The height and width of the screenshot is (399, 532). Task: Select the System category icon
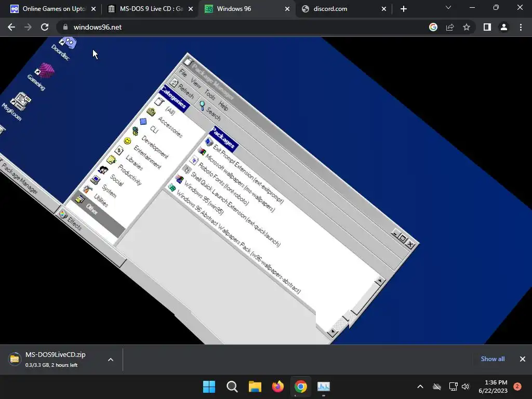96,180
